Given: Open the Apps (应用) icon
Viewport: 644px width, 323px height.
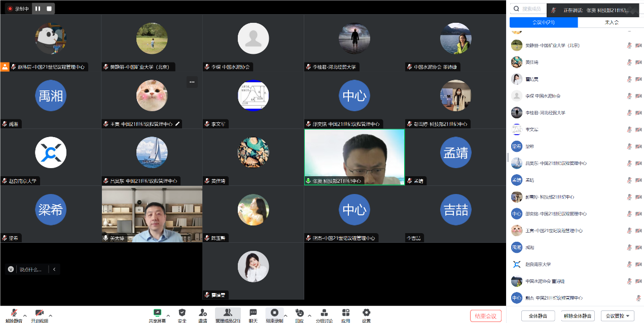Looking at the screenshot, I should (x=346, y=313).
